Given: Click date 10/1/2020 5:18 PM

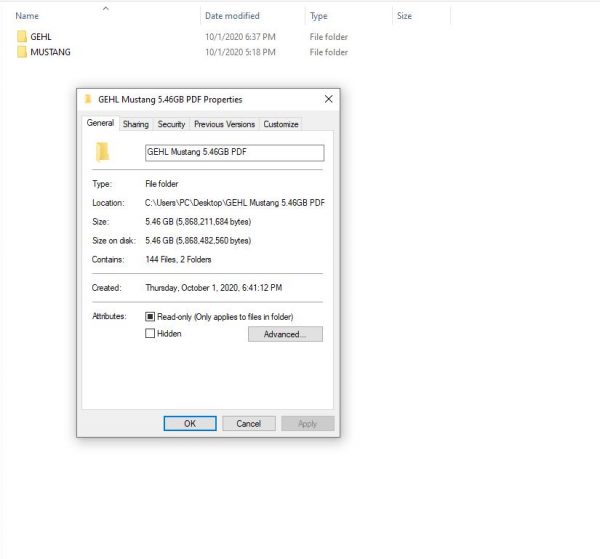Looking at the screenshot, I should click(x=240, y=52).
